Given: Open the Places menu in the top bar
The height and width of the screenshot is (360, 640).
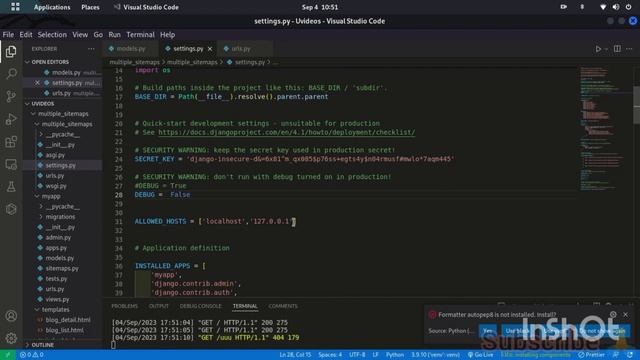Looking at the screenshot, I should click(90, 7).
